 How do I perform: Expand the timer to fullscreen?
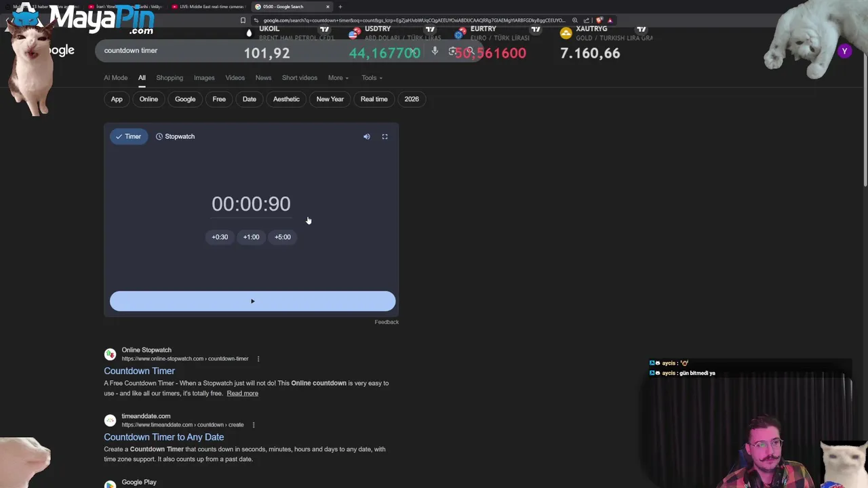384,137
